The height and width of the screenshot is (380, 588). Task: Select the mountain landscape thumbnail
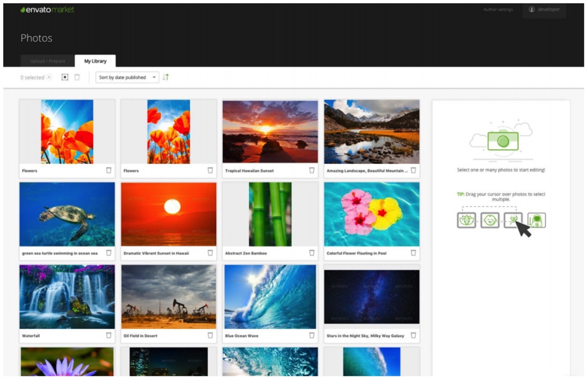click(x=372, y=132)
